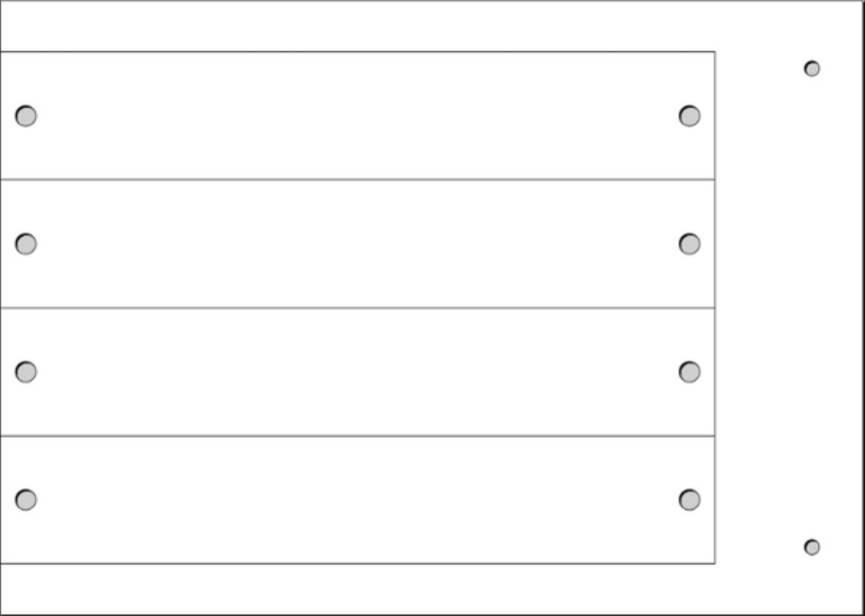This screenshot has height=616, width=865.
Task: Select the third rectangular panel's center
Action: click(357, 372)
